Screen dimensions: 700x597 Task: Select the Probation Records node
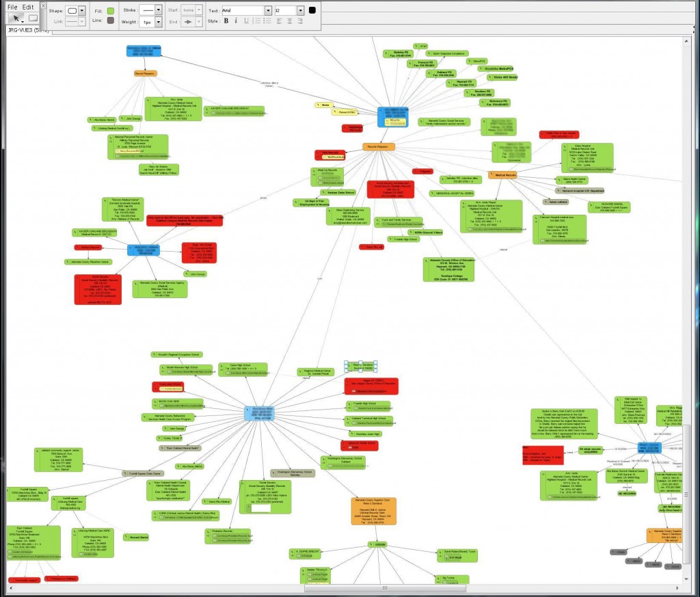click(228, 536)
